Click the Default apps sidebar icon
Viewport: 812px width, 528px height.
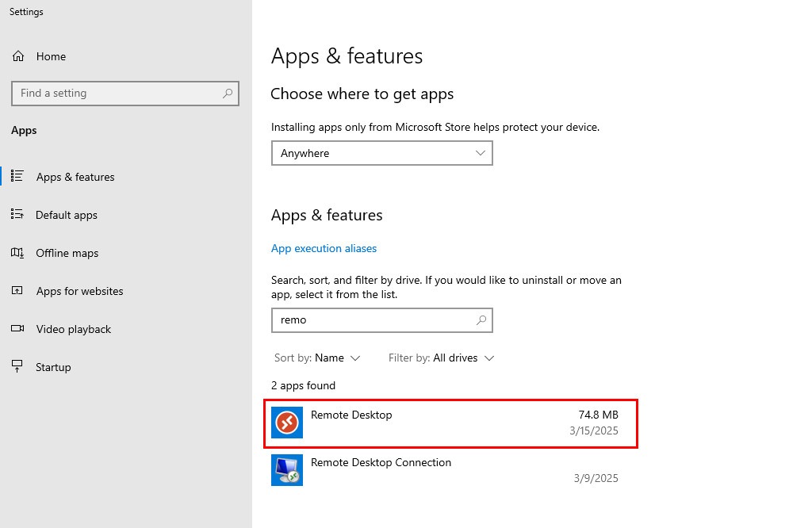17,214
